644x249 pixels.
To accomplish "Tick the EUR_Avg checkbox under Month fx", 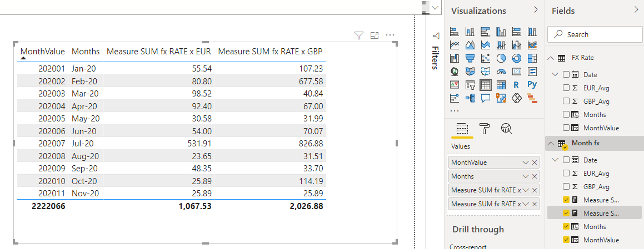I will click(x=566, y=173).
